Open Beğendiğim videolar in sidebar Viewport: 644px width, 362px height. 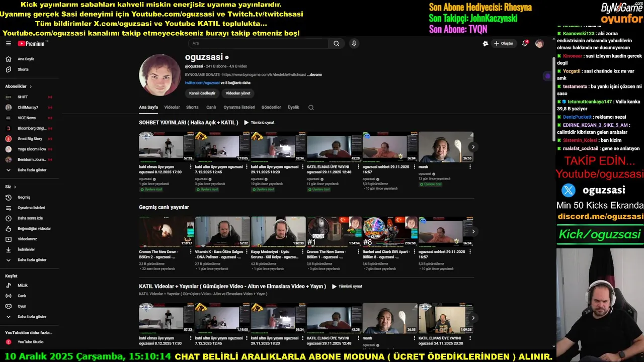[34, 229]
